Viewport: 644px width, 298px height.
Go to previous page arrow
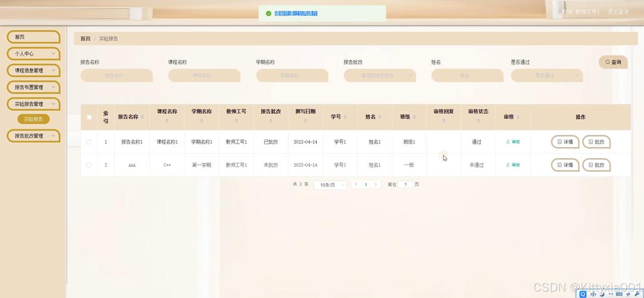point(356,185)
